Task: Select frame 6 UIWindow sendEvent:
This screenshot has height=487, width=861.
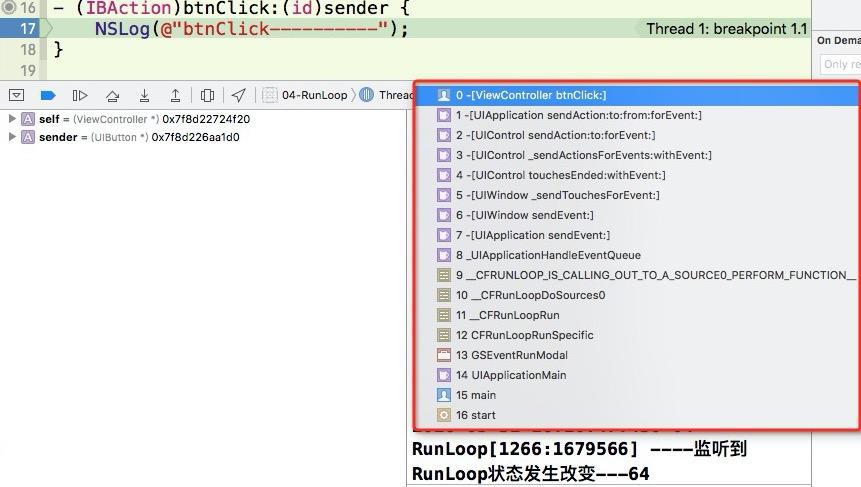Action: tap(637, 215)
